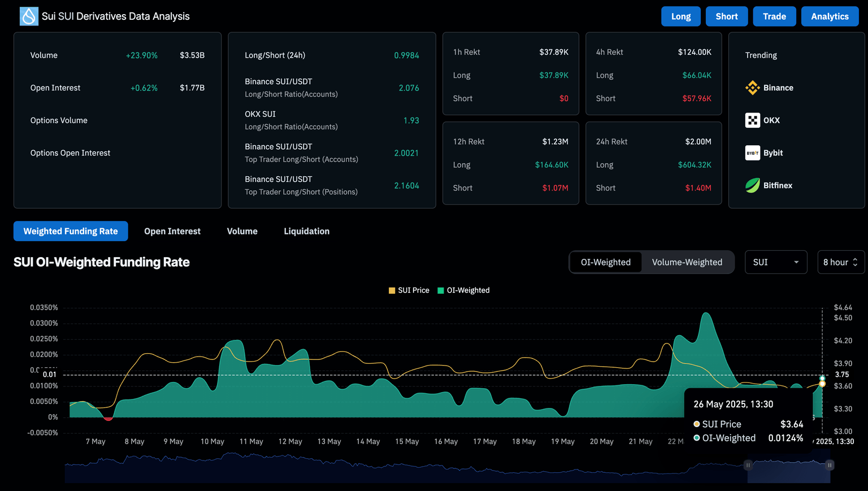The image size is (868, 491).
Task: Click the Bybit logo icon
Action: pos(752,153)
